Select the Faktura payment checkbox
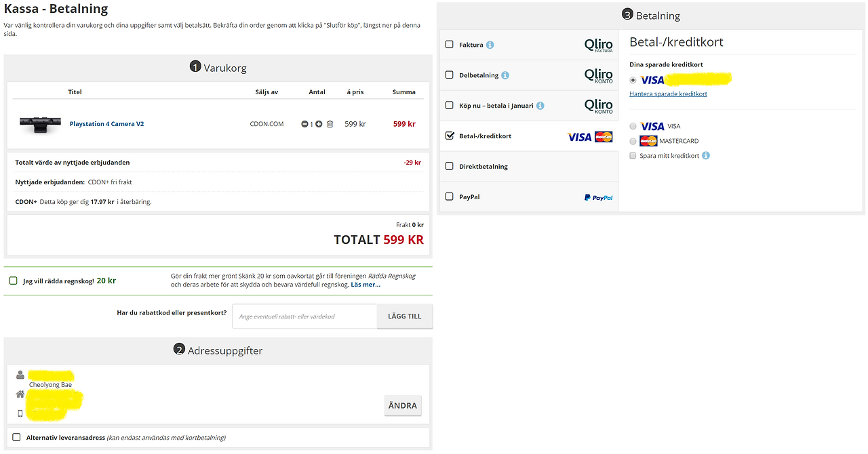Image resolution: width=868 pixels, height=454 pixels. pos(449,45)
